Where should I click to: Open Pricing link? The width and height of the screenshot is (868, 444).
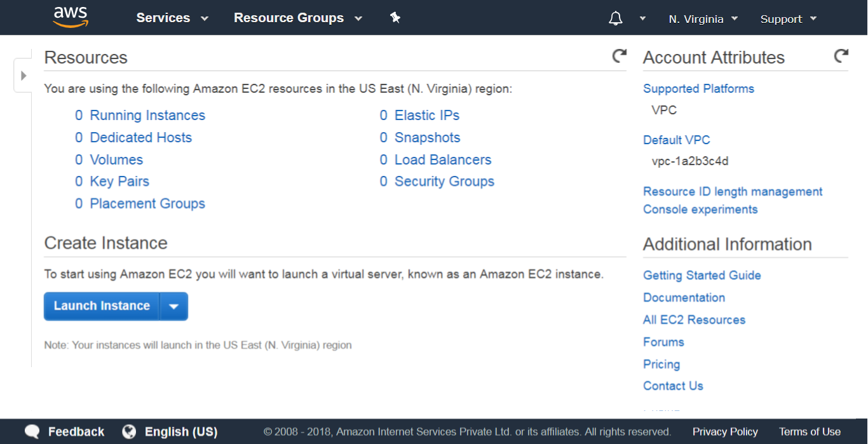tap(661, 365)
